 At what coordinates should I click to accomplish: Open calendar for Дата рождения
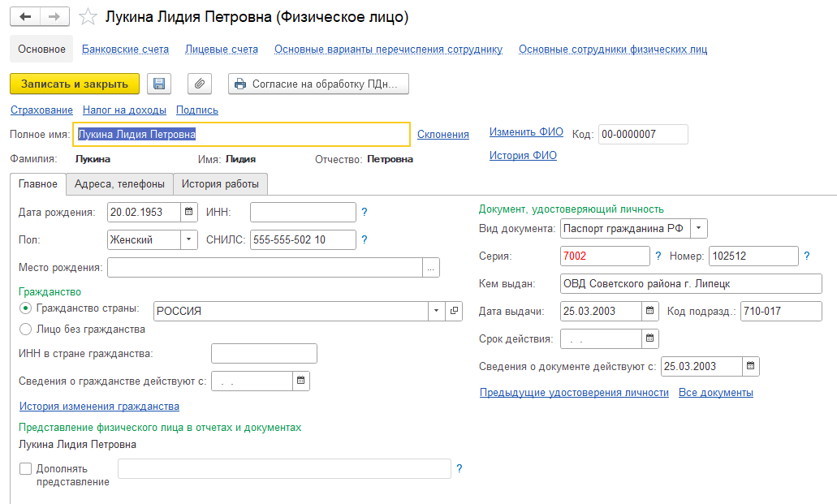189,212
